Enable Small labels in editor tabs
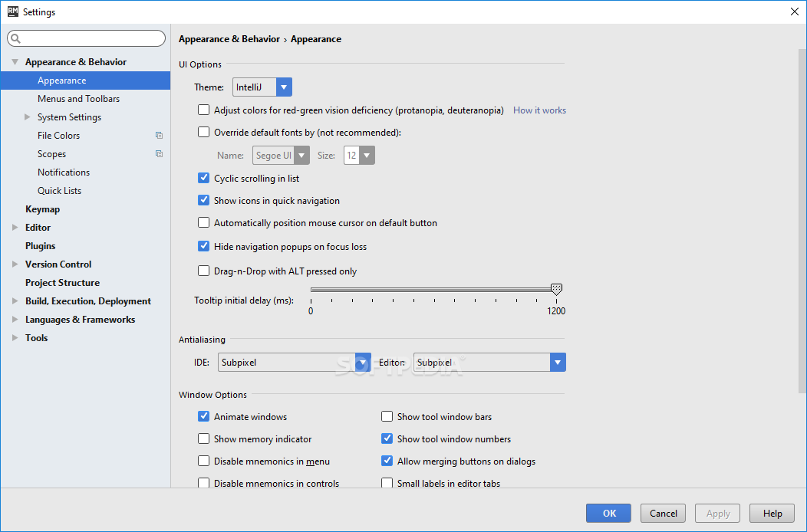The image size is (807, 532). point(387,483)
